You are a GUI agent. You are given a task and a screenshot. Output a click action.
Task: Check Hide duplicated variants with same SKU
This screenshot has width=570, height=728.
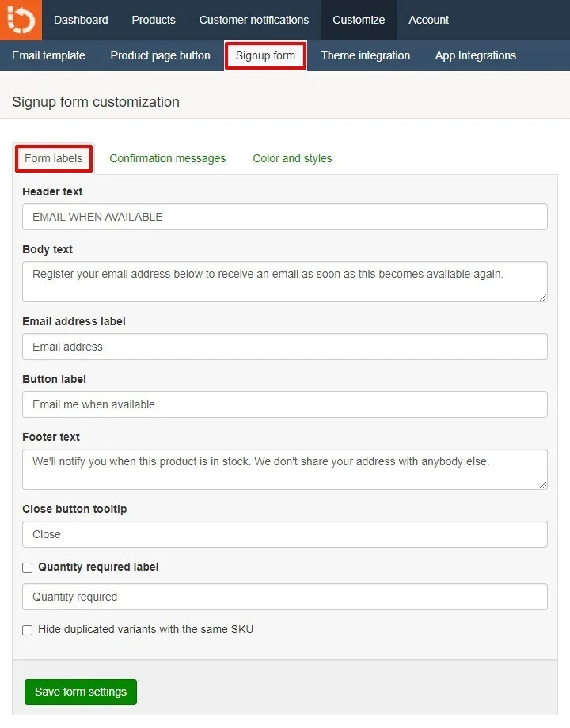(28, 630)
